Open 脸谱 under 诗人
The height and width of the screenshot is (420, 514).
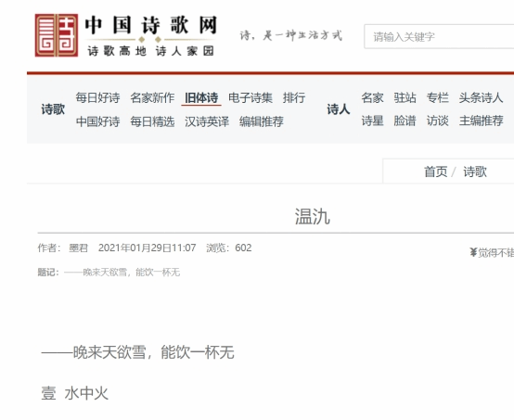click(x=405, y=121)
